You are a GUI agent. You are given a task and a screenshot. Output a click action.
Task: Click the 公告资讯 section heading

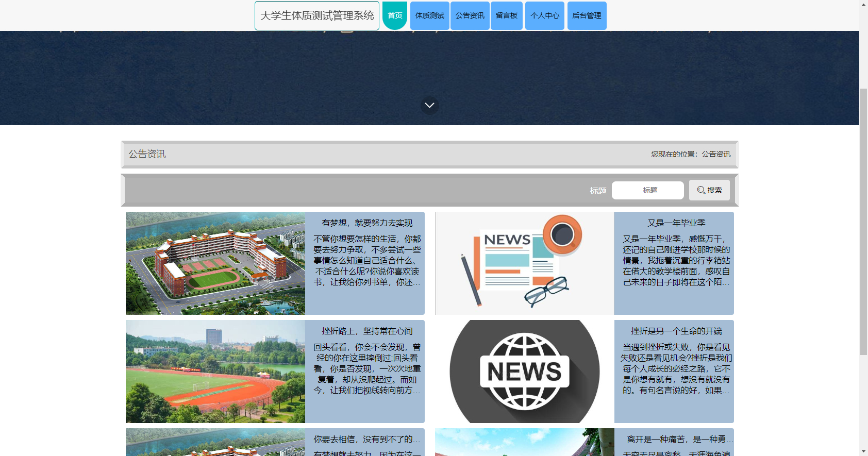pyautogui.click(x=147, y=154)
